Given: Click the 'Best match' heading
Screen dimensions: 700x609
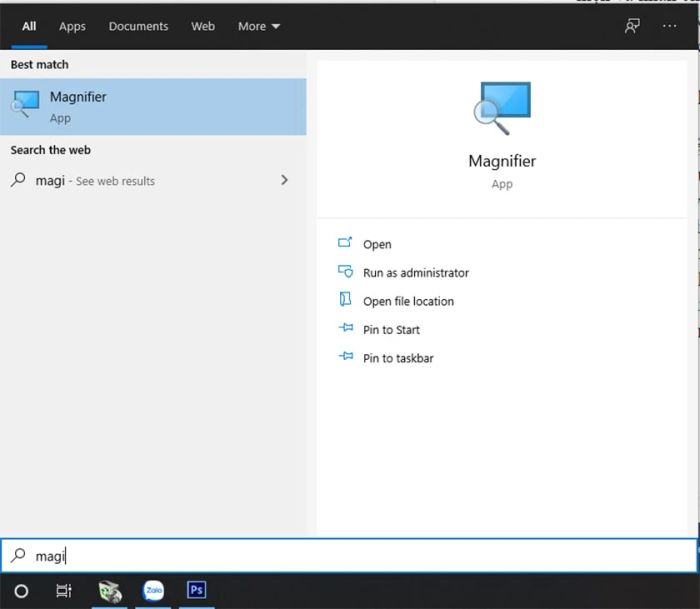Looking at the screenshot, I should tap(40, 65).
